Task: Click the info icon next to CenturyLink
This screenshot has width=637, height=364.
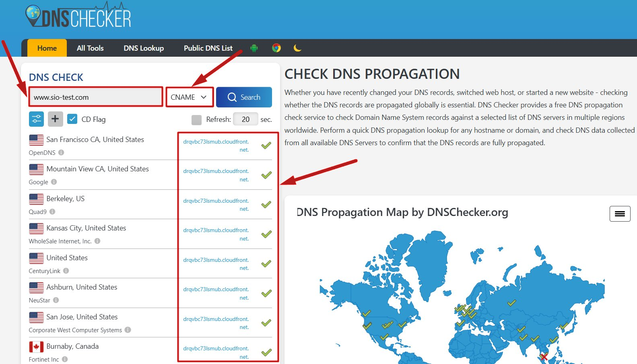Action: pyautogui.click(x=66, y=271)
